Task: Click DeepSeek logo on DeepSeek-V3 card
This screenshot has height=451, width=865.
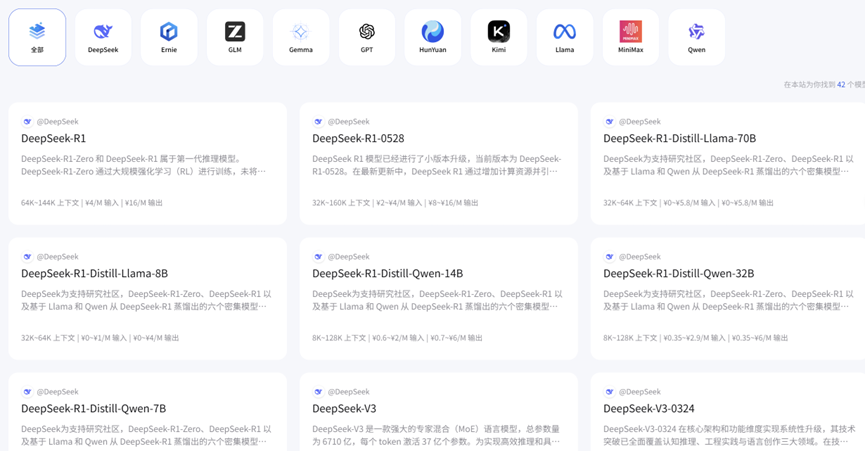Action: pos(318,391)
